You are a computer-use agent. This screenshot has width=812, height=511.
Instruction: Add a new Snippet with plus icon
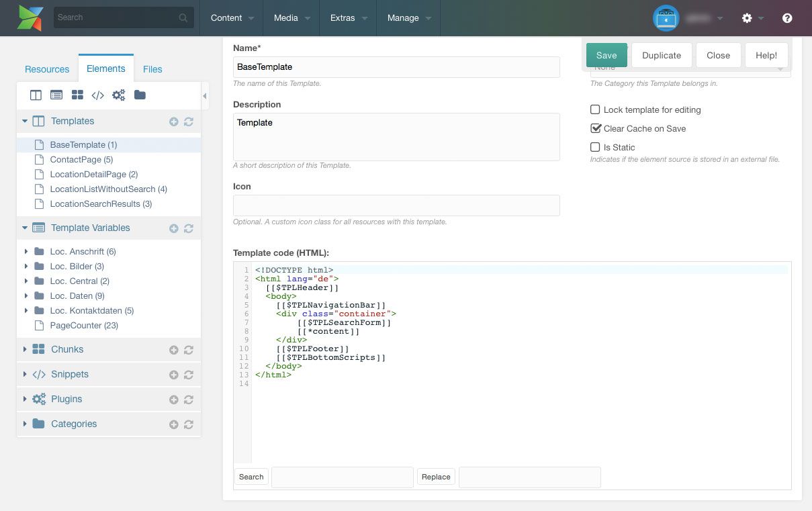(x=173, y=375)
